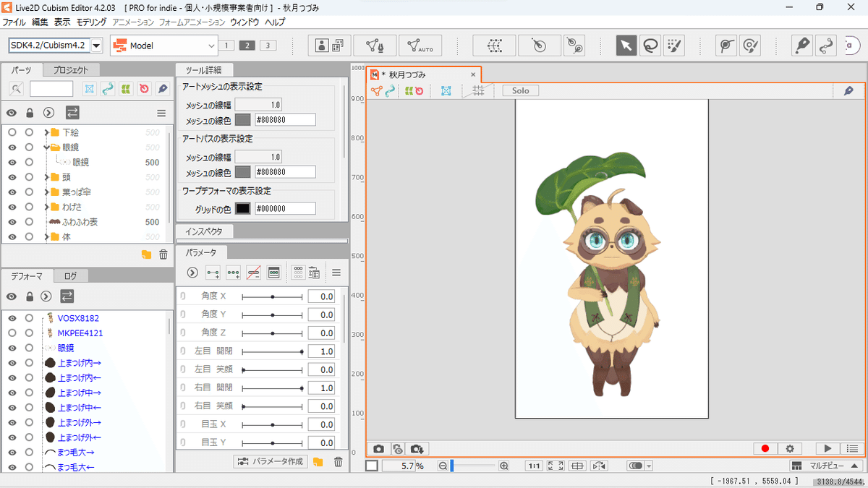868x488 pixels.
Task: Click the record red dot button
Action: pos(765,449)
